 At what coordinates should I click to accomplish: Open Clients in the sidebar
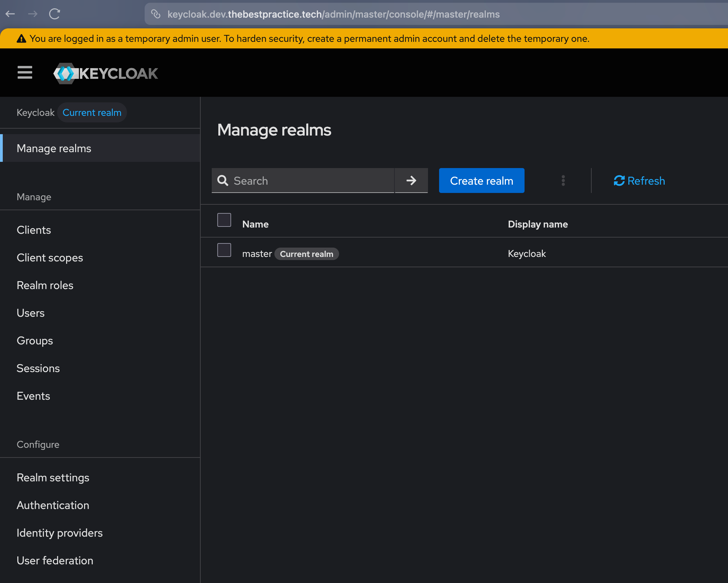coord(34,230)
